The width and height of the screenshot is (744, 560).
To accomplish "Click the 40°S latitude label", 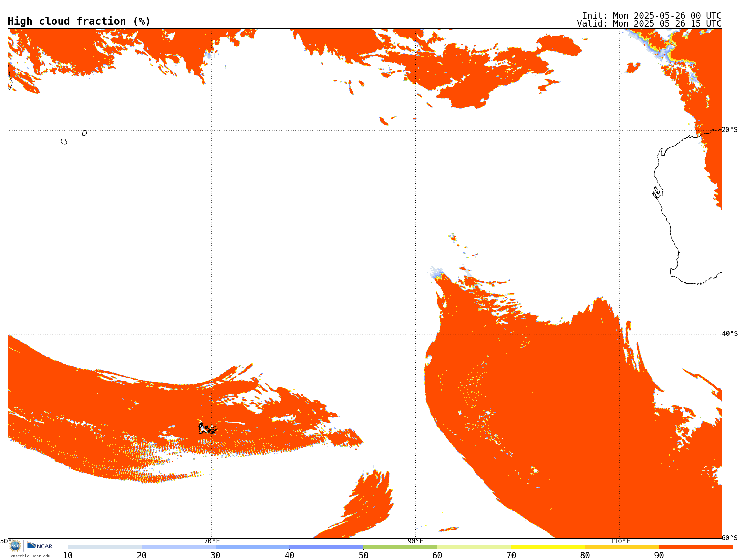I will 730,334.
